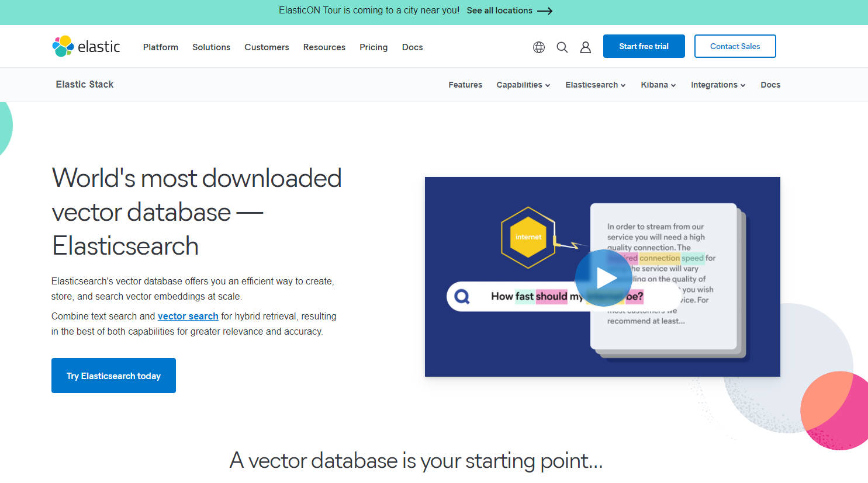Click the Contact Sales button
Screen dimensions: 868x483
tap(735, 46)
